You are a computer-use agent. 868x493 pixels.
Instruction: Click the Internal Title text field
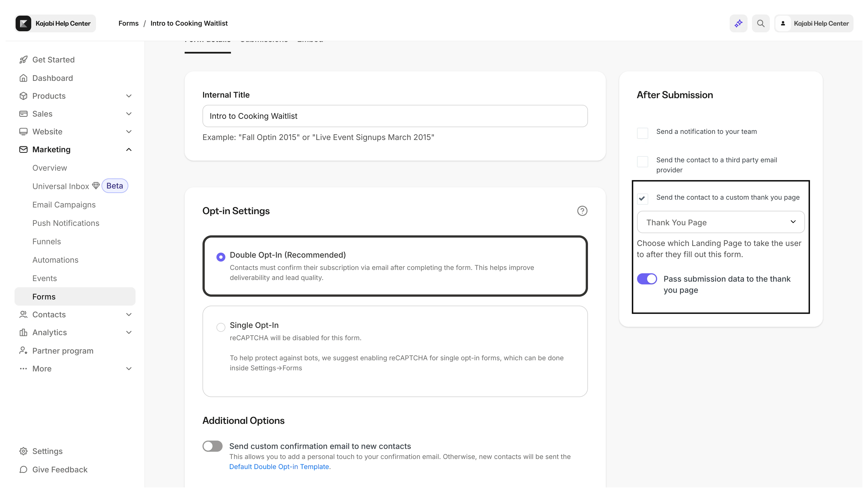(x=395, y=116)
